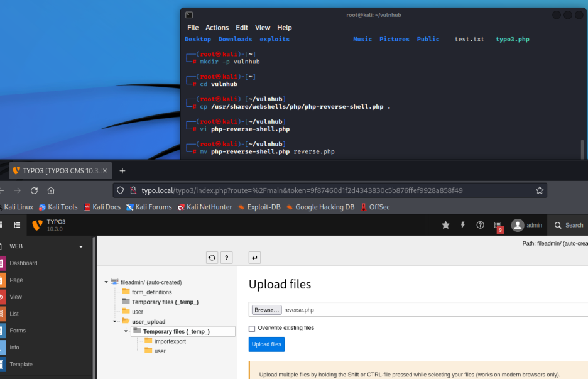The width and height of the screenshot is (588, 379).
Task: Reload the current browser page
Action: pyautogui.click(x=34, y=190)
